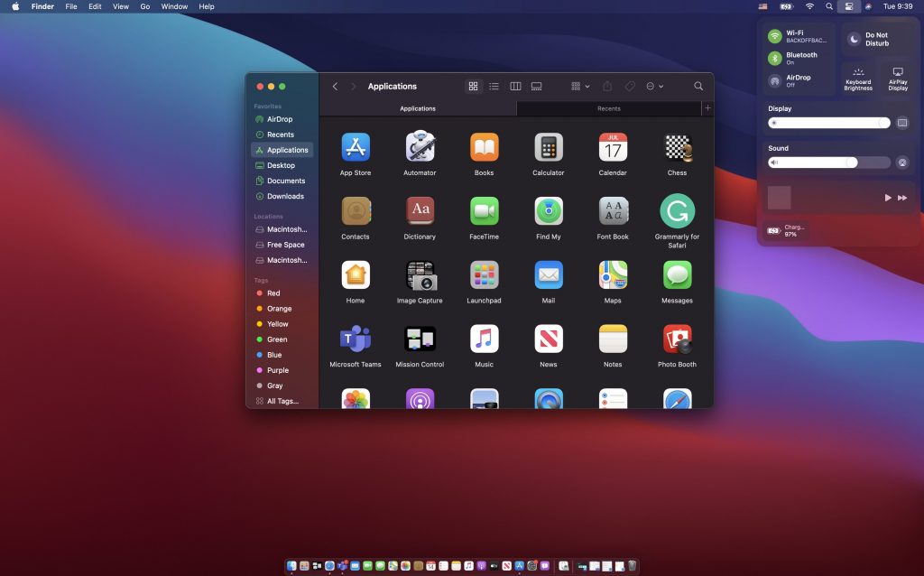Open Spotlight search in the menu bar

click(829, 6)
